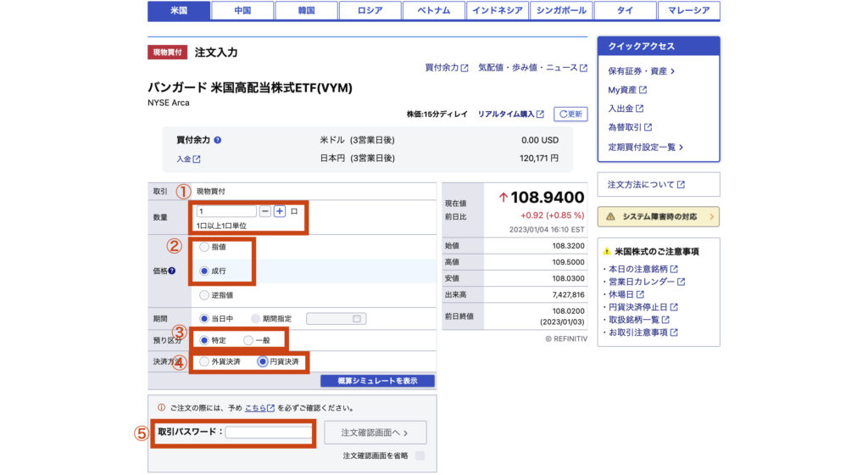The image size is (868, 475).
Task: Increase quantity with the plus button
Action: click(x=280, y=211)
